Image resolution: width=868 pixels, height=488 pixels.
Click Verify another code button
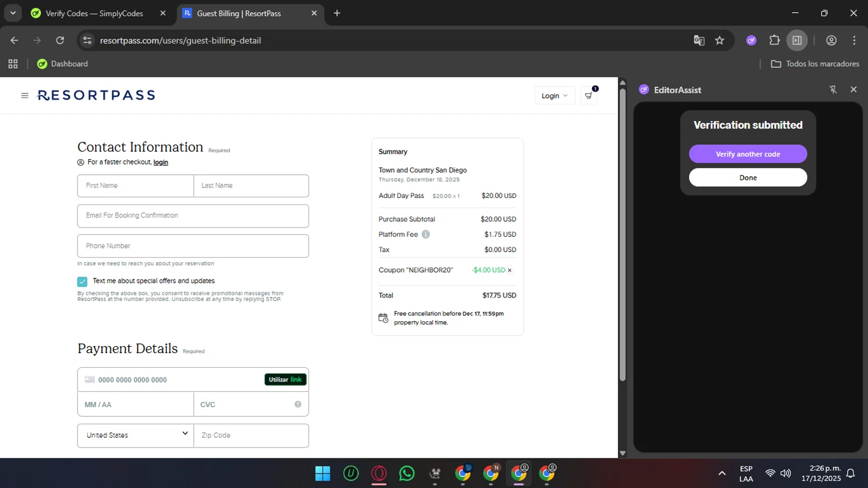[x=748, y=154]
